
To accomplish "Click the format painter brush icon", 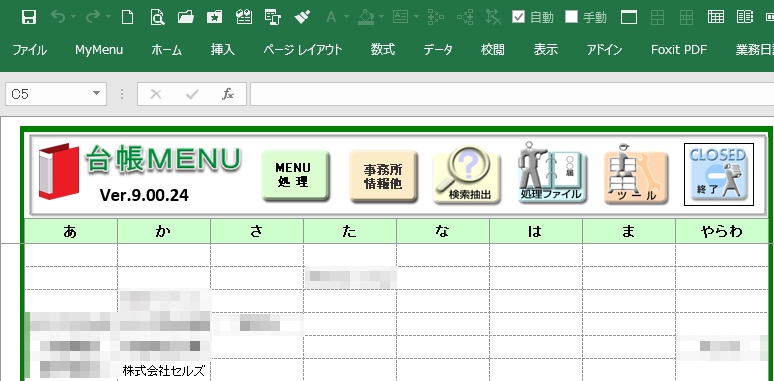I will (302, 17).
